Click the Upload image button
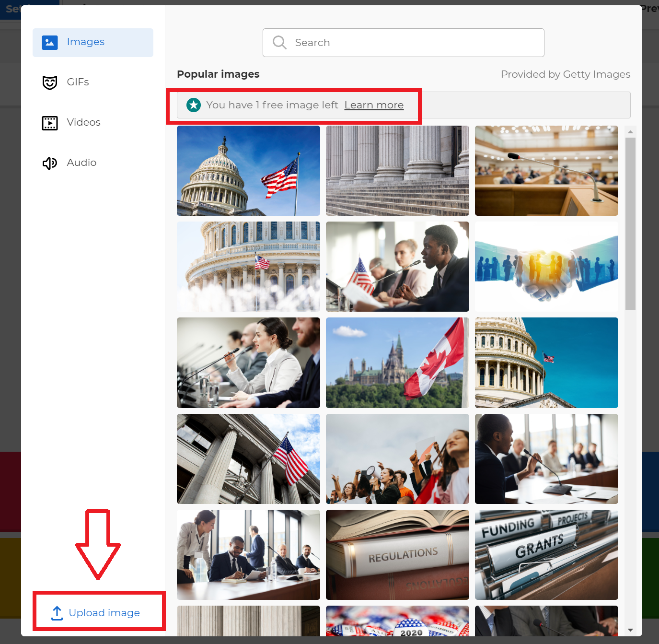The image size is (659, 644). [96, 613]
